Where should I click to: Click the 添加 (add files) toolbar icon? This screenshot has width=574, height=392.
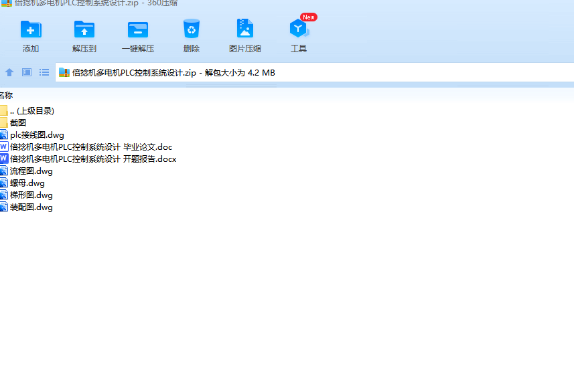31,29
